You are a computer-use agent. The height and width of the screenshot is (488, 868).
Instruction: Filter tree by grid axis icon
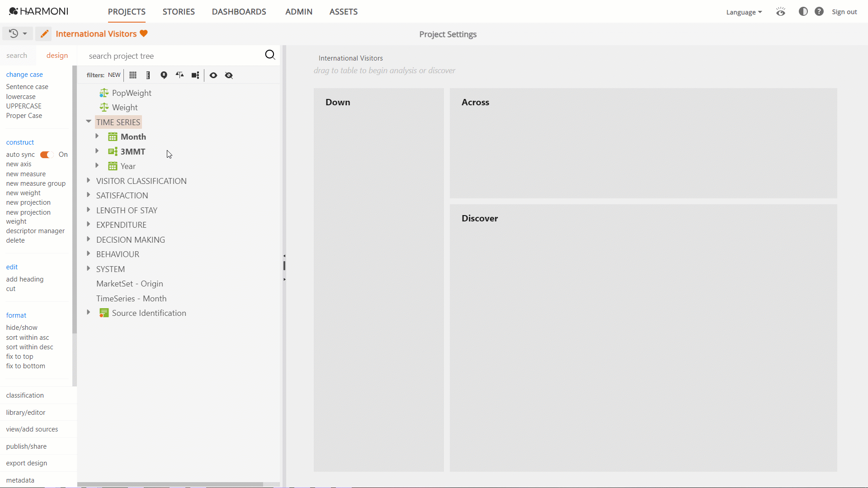[133, 75]
